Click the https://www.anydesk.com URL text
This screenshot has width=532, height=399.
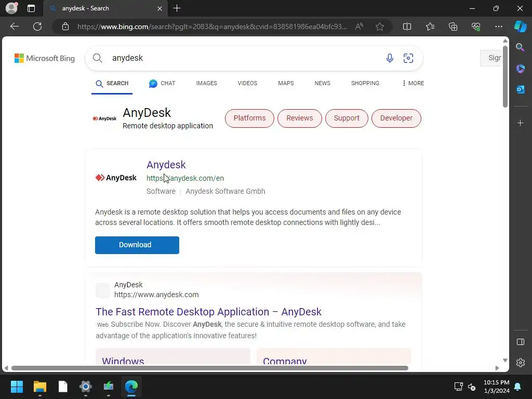pos(156,295)
